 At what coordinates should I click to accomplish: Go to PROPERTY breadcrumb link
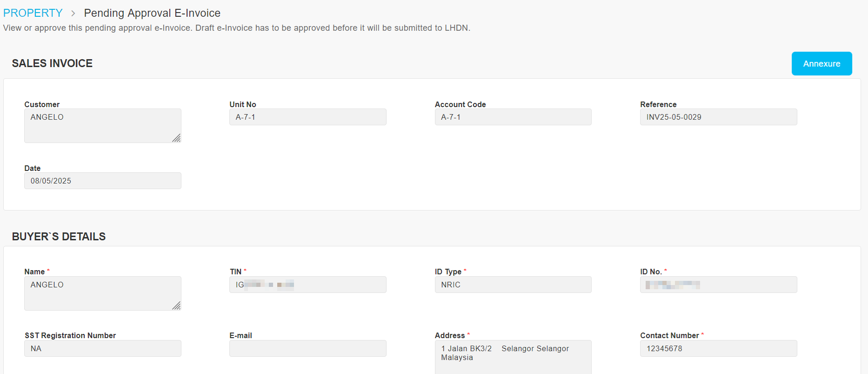pyautogui.click(x=33, y=13)
